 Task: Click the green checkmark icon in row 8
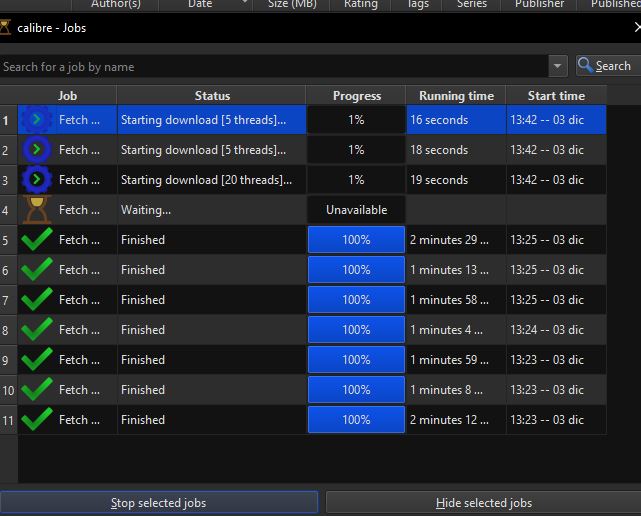point(36,330)
